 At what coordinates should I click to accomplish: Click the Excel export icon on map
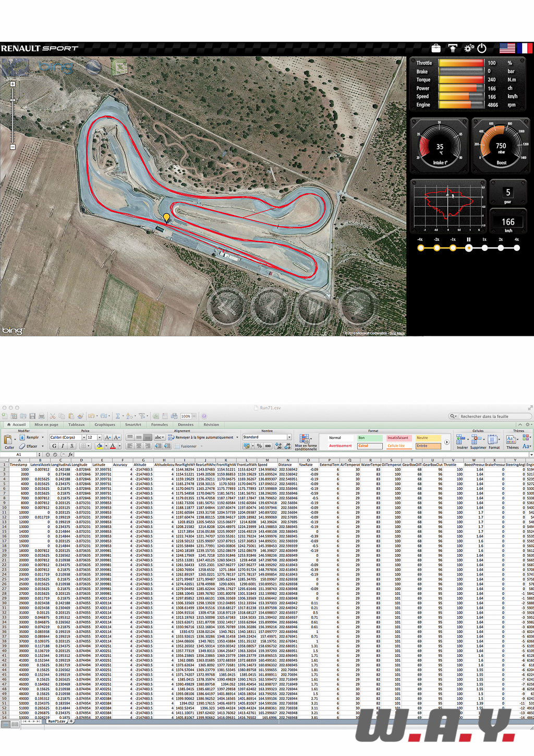pyautogui.click(x=119, y=67)
